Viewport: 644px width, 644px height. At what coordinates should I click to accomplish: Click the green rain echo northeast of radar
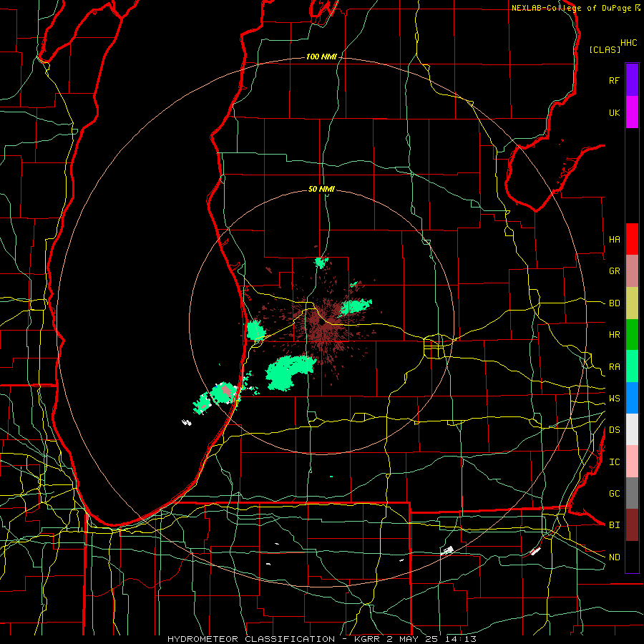[356, 307]
